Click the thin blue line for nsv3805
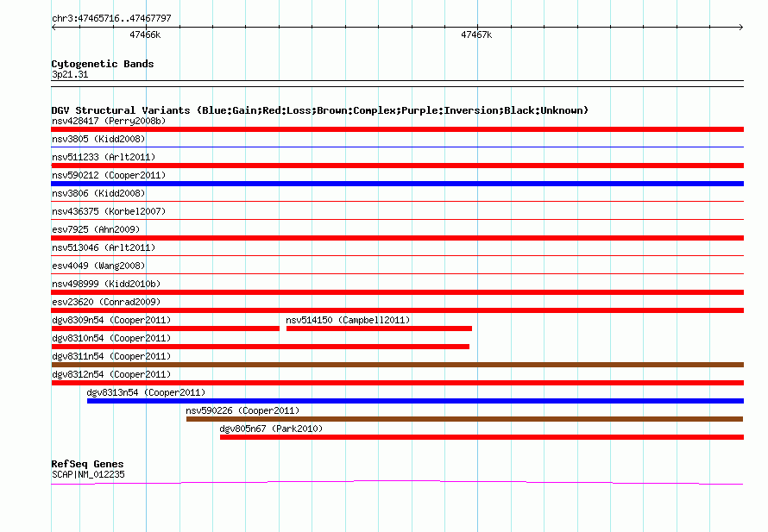The width and height of the screenshot is (768, 532). pyautogui.click(x=397, y=147)
